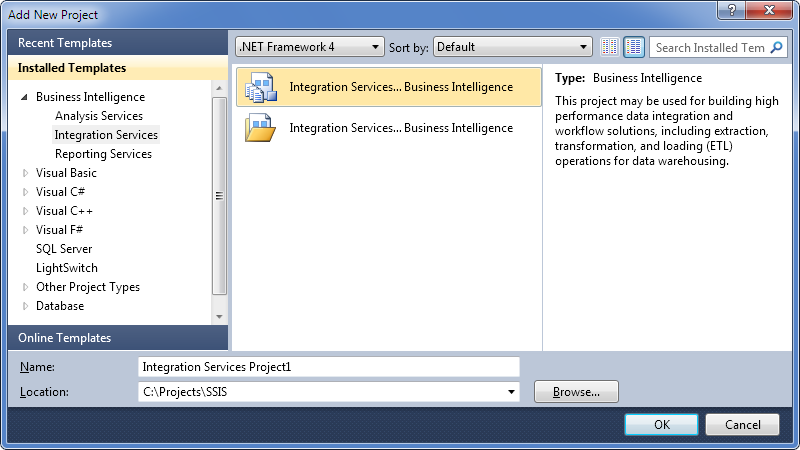Select Visual C# tree label
800x450 pixels.
coord(60,192)
